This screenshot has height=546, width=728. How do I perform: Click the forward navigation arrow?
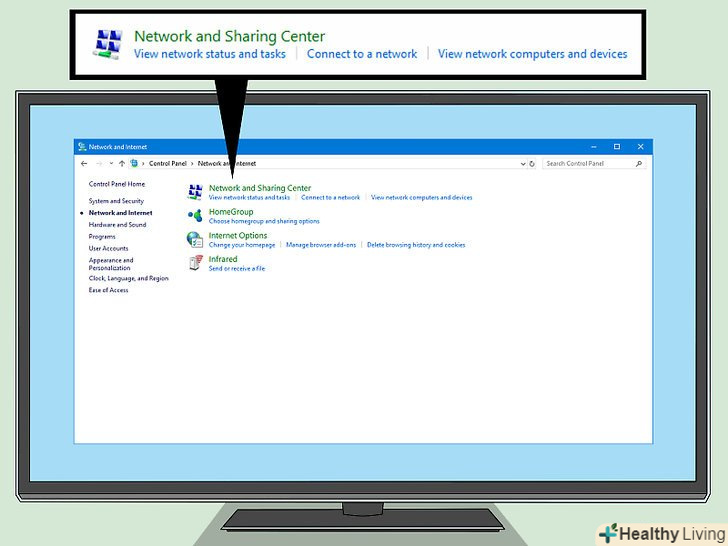(x=99, y=163)
